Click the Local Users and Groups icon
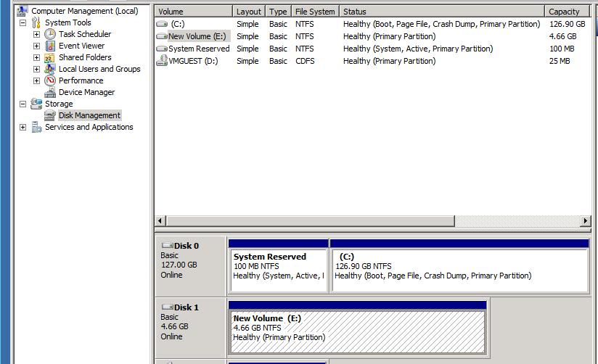This screenshot has width=598, height=364. [50, 69]
